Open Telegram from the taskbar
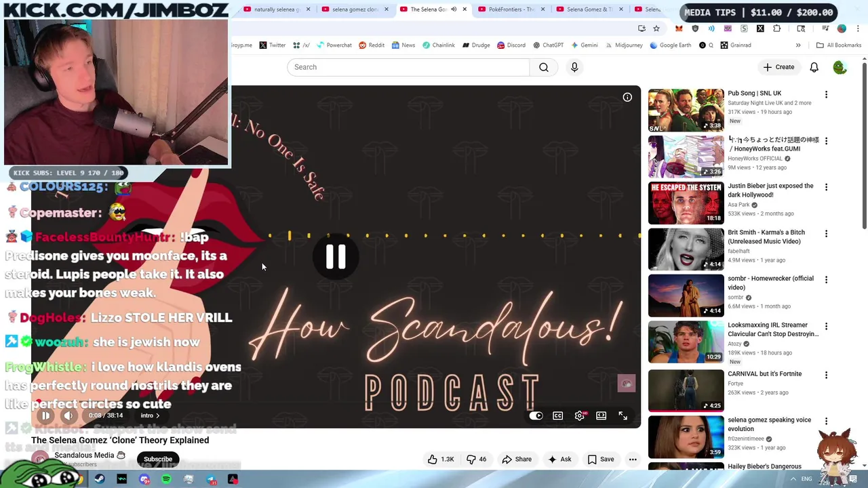 tap(211, 479)
